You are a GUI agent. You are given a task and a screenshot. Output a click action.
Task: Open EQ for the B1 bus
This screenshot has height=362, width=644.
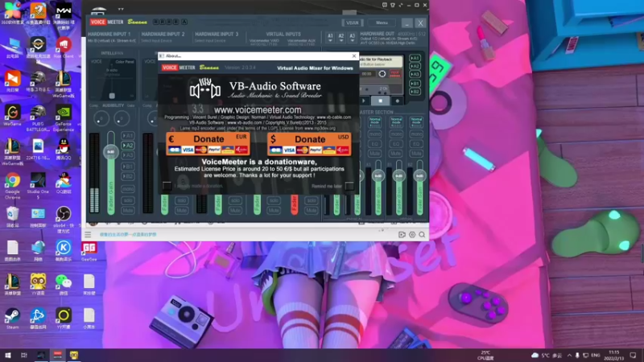click(x=396, y=144)
